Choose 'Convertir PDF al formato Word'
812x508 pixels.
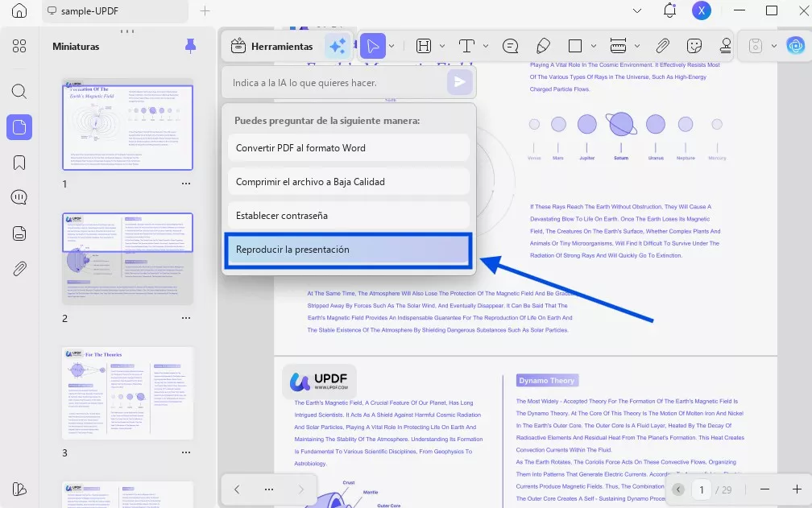point(349,148)
